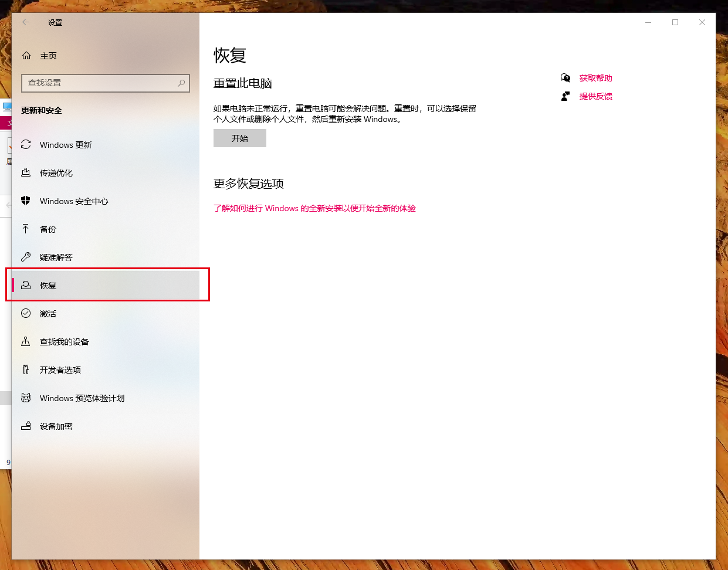Image resolution: width=728 pixels, height=570 pixels.
Task: Click the 传递优化 icon
Action: pyautogui.click(x=26, y=172)
